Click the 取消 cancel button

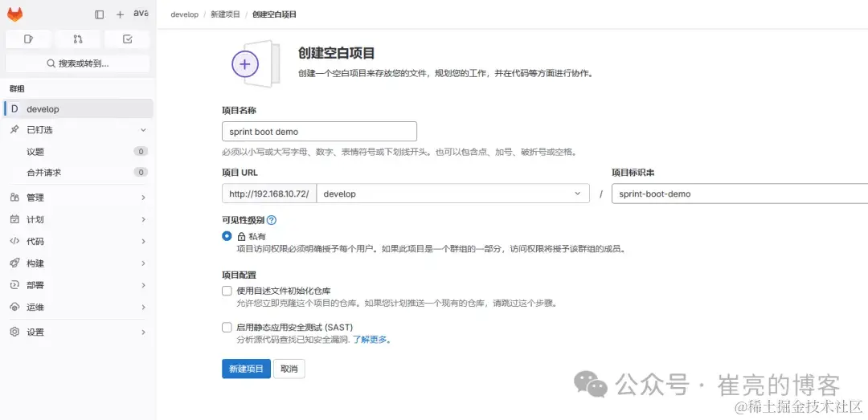tap(289, 369)
